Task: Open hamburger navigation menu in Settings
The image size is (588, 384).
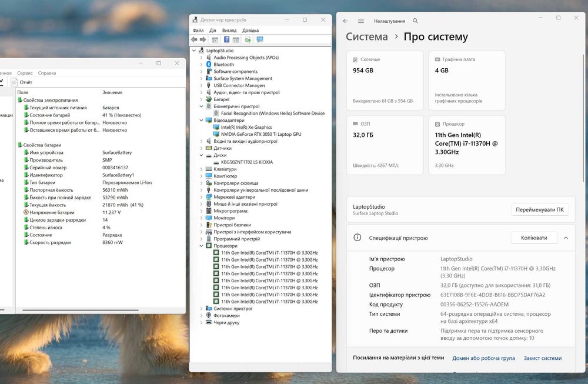Action: [361, 21]
